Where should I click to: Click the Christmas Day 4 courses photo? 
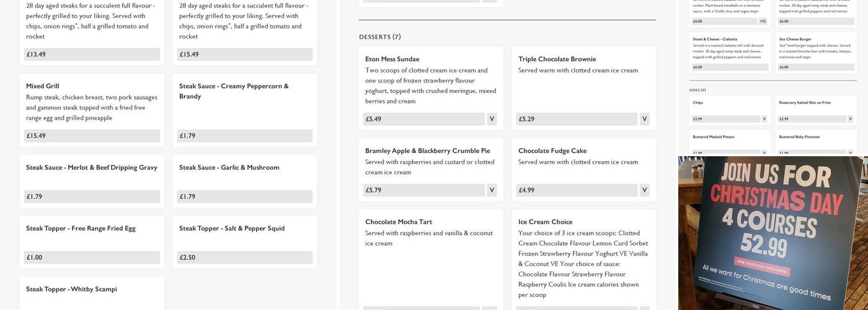pyautogui.click(x=773, y=232)
